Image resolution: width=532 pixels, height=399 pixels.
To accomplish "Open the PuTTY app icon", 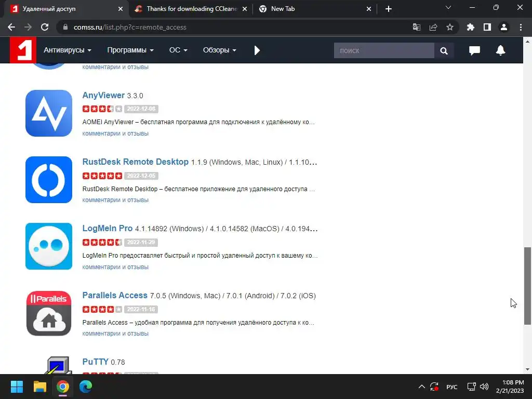I will (x=58, y=365).
